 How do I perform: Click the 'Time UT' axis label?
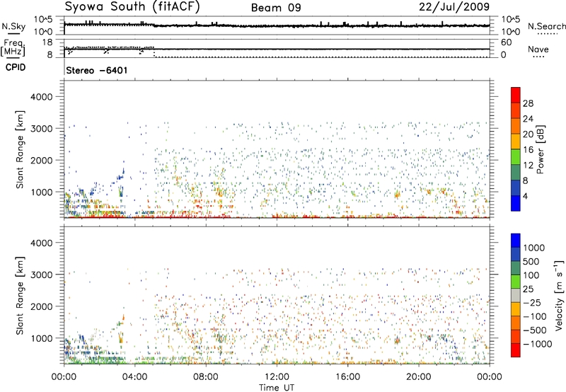277,388
